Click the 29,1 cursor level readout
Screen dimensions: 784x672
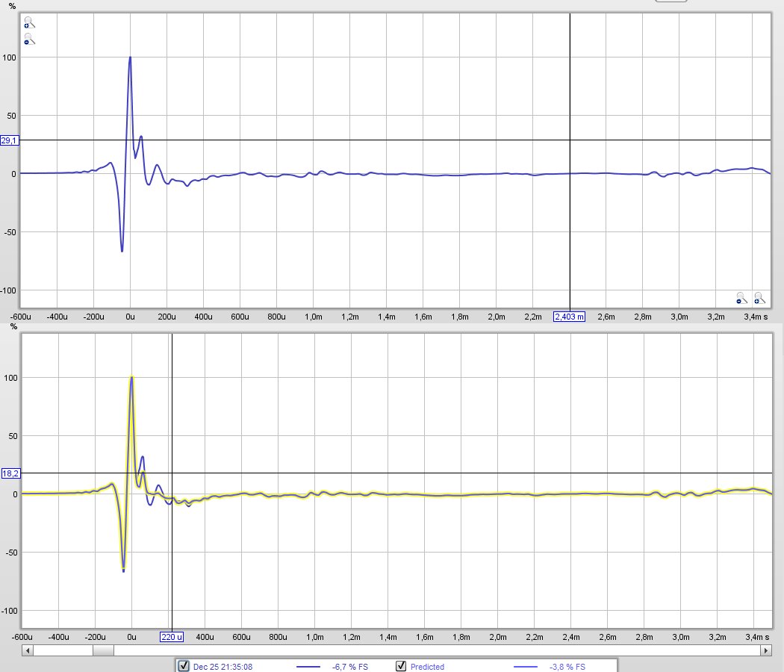tap(10, 140)
